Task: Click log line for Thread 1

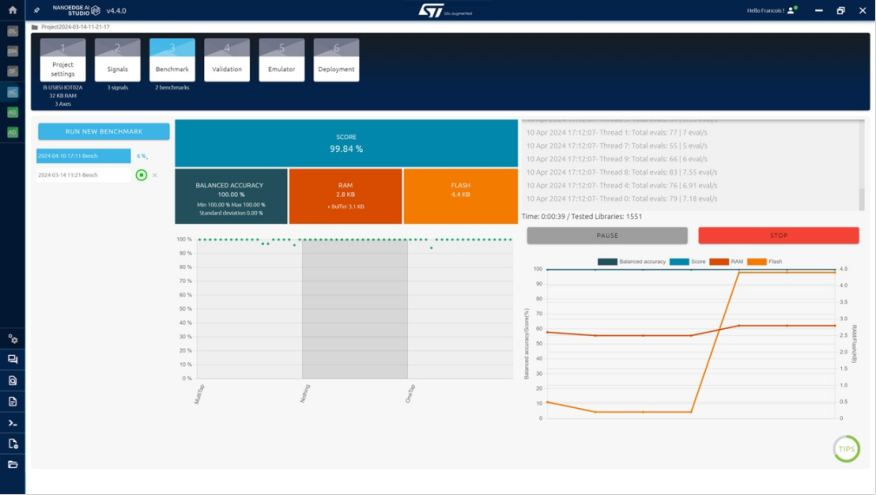Action: point(617,132)
